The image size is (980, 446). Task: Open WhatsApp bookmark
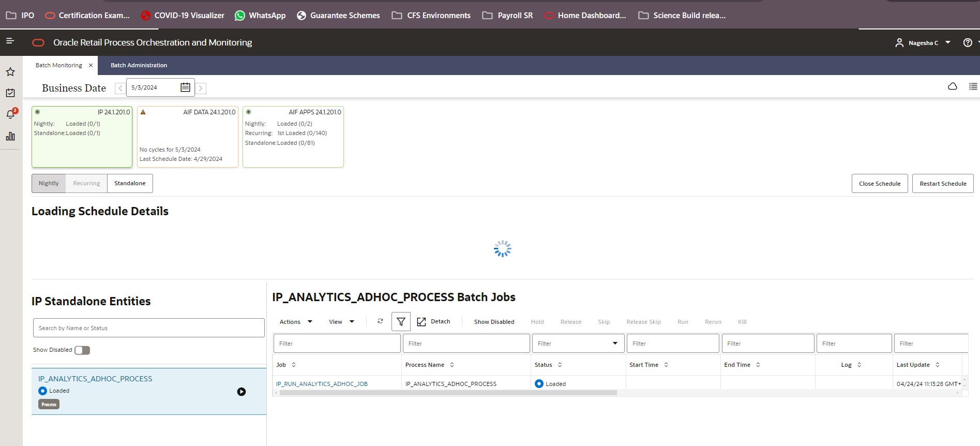coord(260,16)
